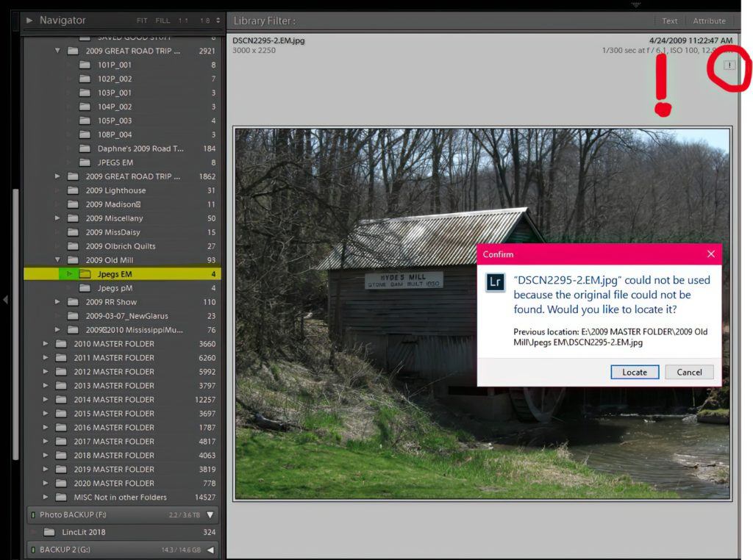The width and height of the screenshot is (753, 560).
Task: Click the Lr icon in Confirm dialog
Action: [x=496, y=283]
